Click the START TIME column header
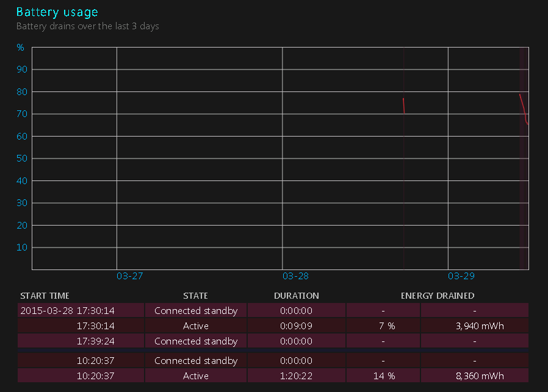 point(45,296)
